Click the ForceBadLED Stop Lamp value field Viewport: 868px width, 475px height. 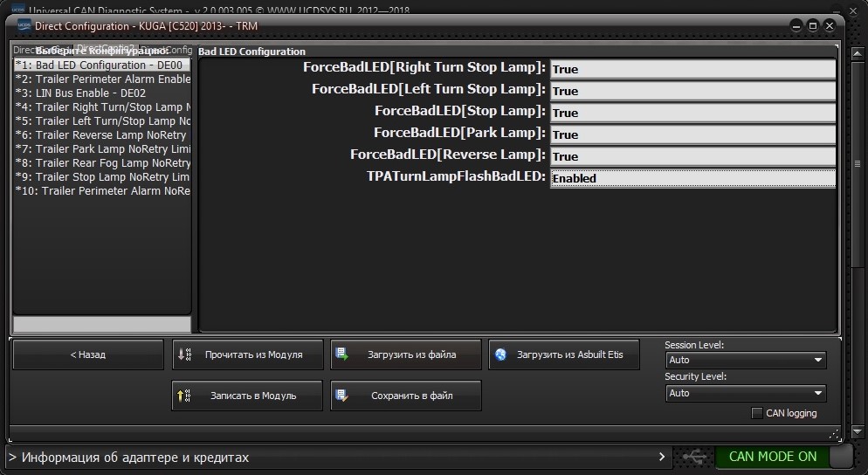coord(692,113)
